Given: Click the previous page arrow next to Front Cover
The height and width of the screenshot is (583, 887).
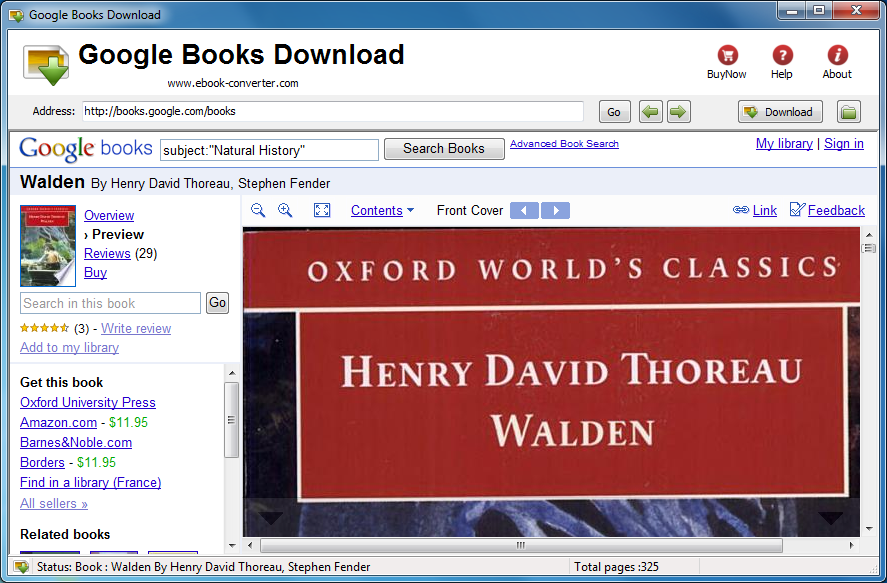Looking at the screenshot, I should tap(524, 210).
